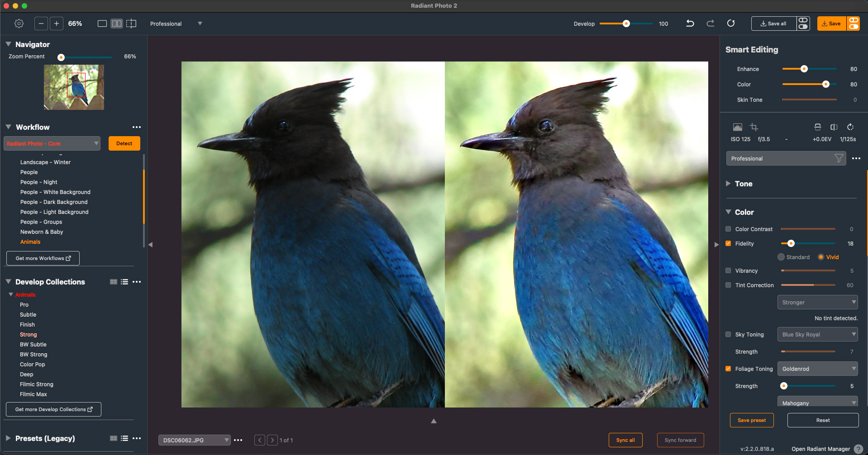Click the undo arrow in toolbar

tap(690, 24)
